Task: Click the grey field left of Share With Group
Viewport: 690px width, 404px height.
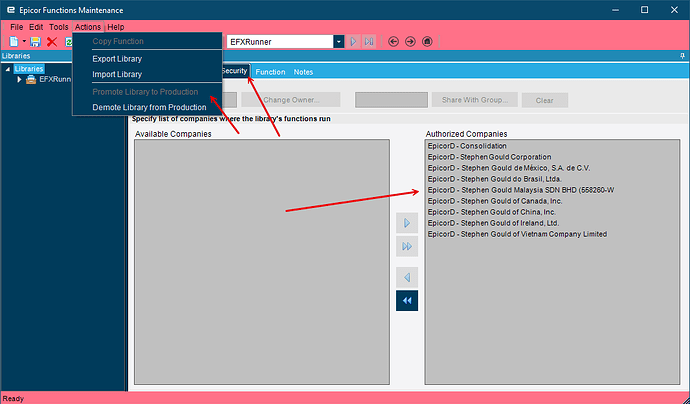Action: [x=391, y=100]
